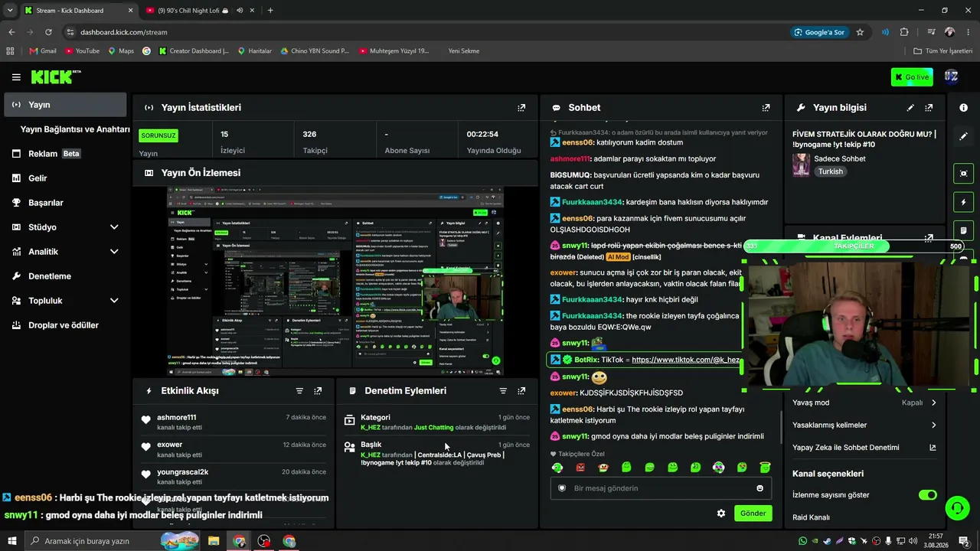Bookmark this page with the star icon
The image size is (980, 551).
(860, 32)
